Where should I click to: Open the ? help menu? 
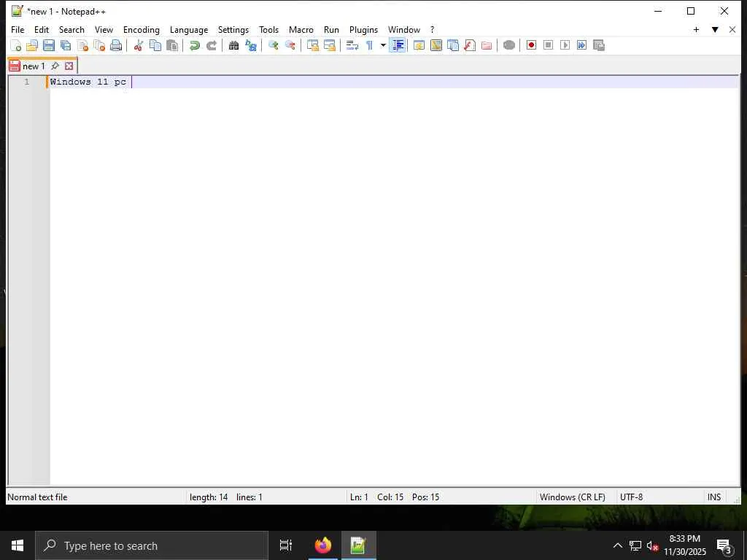tap(432, 29)
